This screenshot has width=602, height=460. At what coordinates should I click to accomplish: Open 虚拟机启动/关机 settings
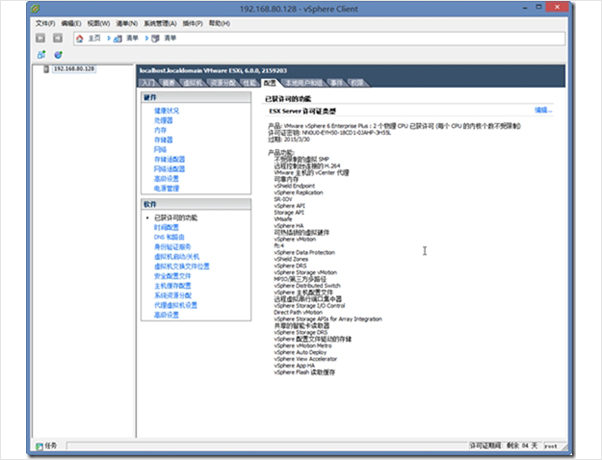coord(177,256)
